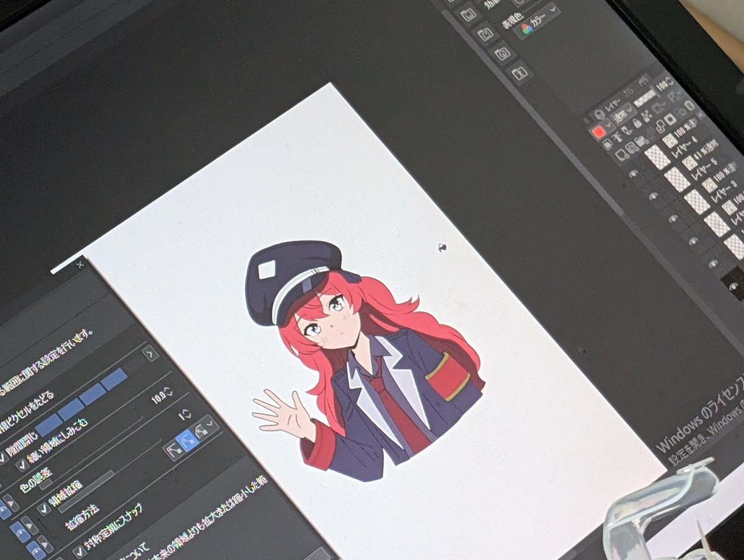The height and width of the screenshot is (560, 744).
Task: Click the レイヤー 4 layer name
Action: [x=684, y=147]
